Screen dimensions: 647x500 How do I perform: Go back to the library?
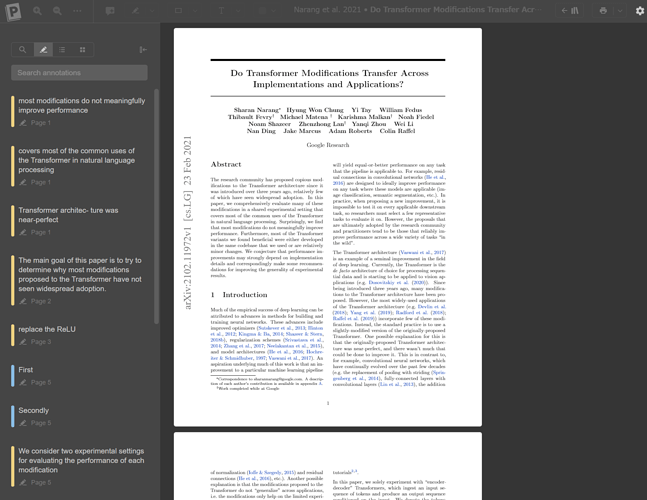pos(570,11)
